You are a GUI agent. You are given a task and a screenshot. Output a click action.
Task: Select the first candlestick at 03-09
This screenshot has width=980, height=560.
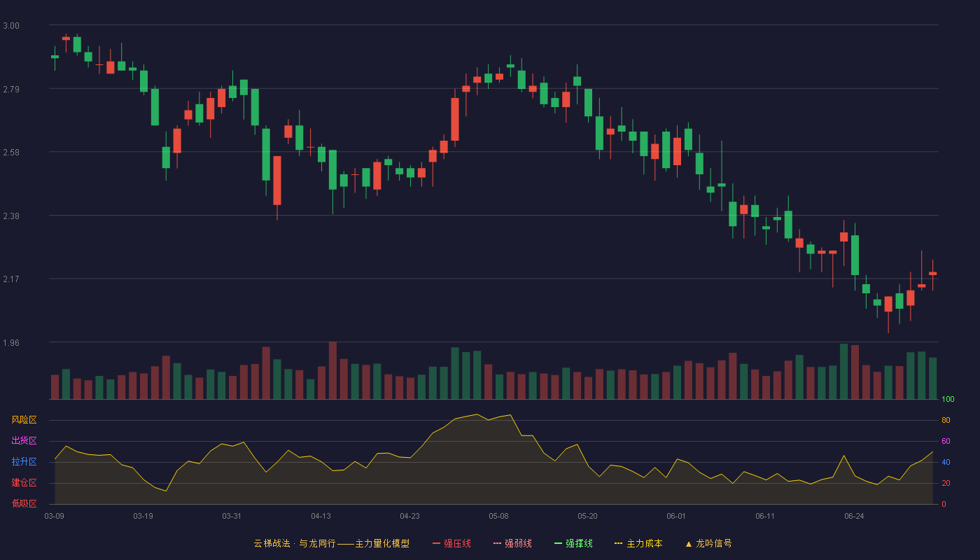click(x=55, y=57)
